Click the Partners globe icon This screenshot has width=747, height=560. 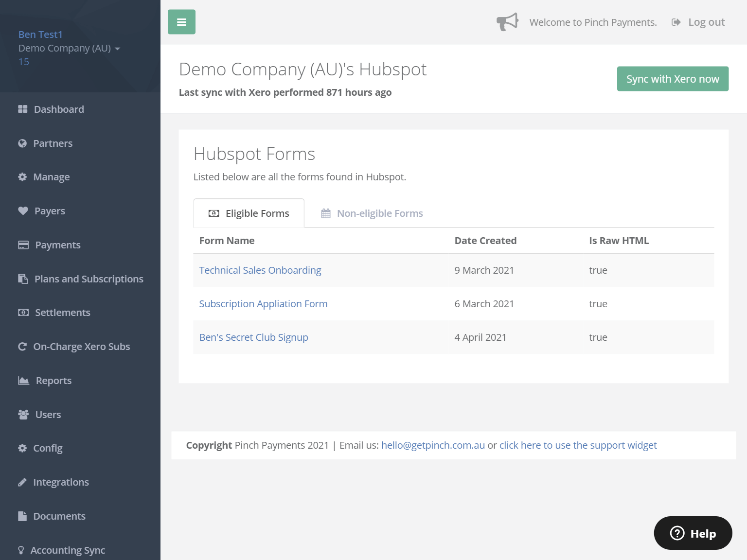tap(22, 143)
